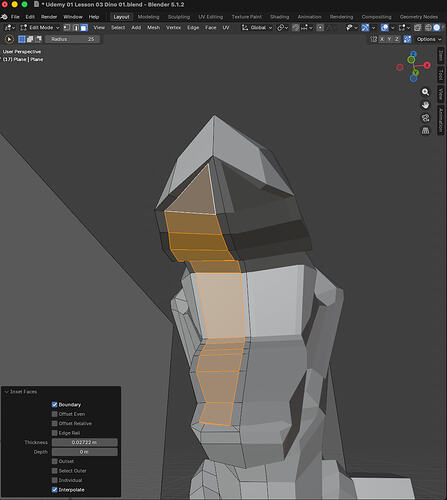447x500 pixels.
Task: Enable the Select Outer checkbox
Action: click(x=55, y=471)
